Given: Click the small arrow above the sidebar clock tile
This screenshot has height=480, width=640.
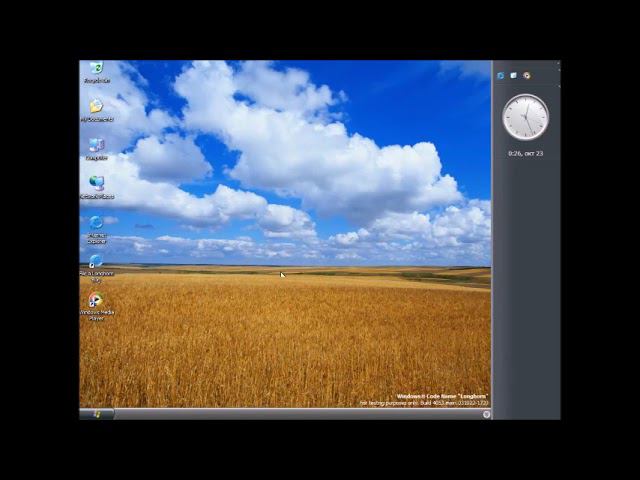Looking at the screenshot, I should tap(559, 86).
